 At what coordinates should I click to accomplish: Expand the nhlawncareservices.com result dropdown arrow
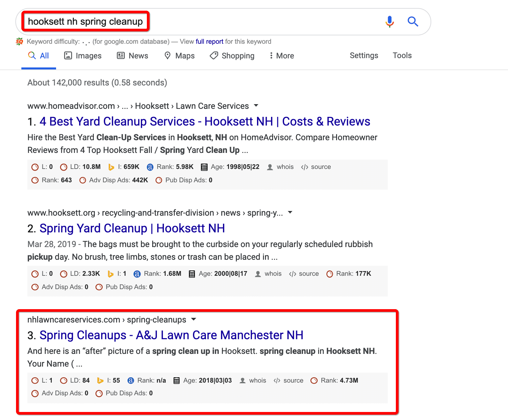point(193,319)
